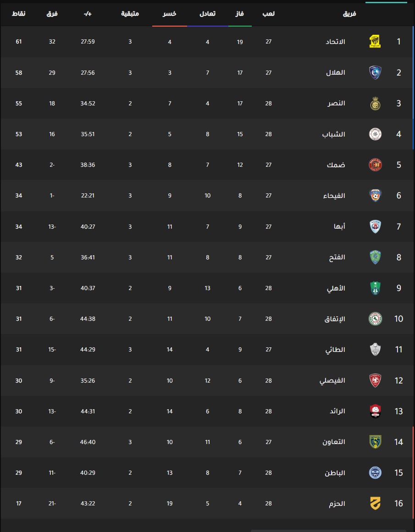Open the الباطن team page link

335,472
